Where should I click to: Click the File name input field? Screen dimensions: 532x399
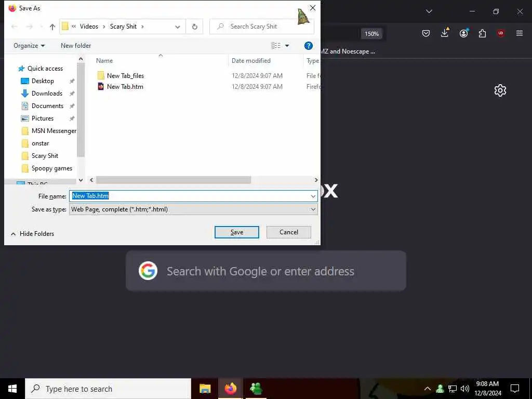tap(190, 196)
